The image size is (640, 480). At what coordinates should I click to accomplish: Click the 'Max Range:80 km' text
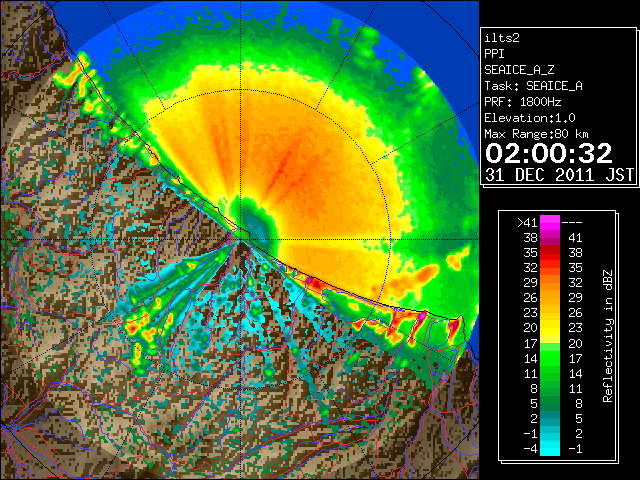tap(536, 134)
